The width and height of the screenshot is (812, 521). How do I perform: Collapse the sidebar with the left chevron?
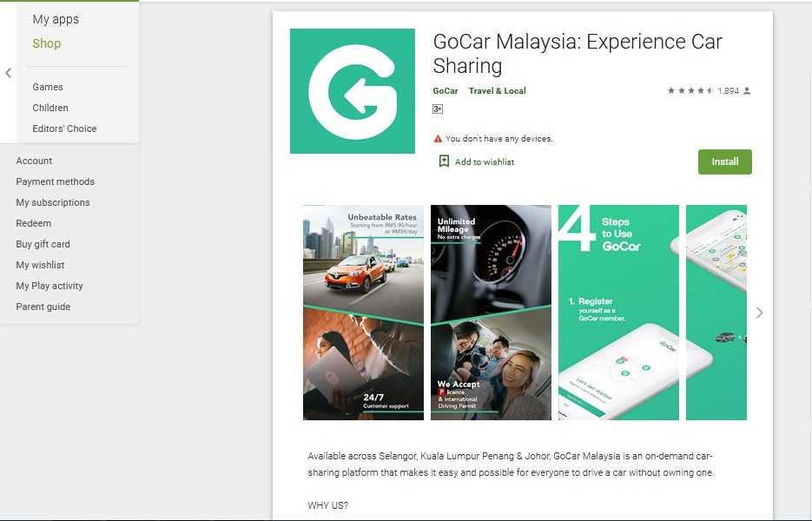click(9, 73)
